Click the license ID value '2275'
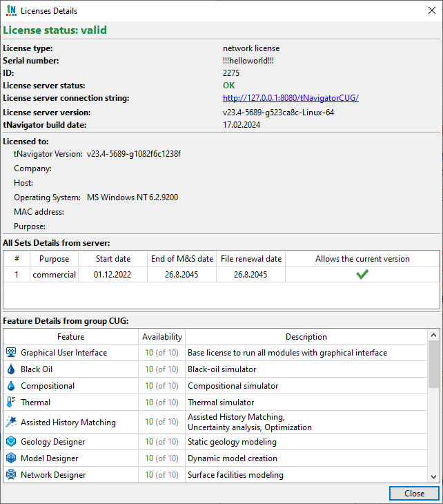 click(x=231, y=73)
